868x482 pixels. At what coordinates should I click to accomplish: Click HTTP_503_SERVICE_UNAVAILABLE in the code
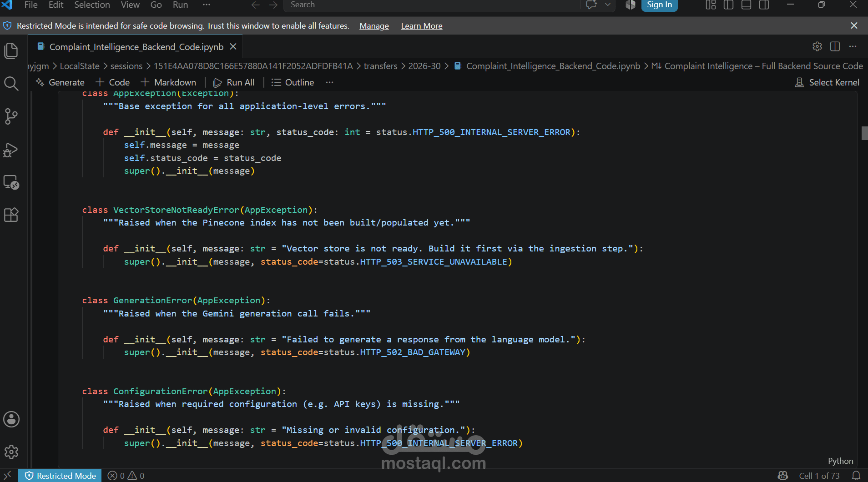coord(434,261)
